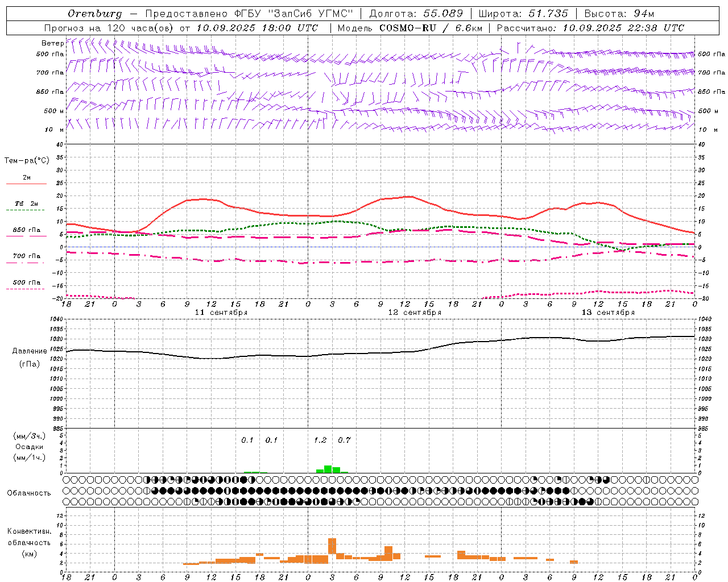
Task: Click the '11 сентября' date label
Action: click(221, 313)
